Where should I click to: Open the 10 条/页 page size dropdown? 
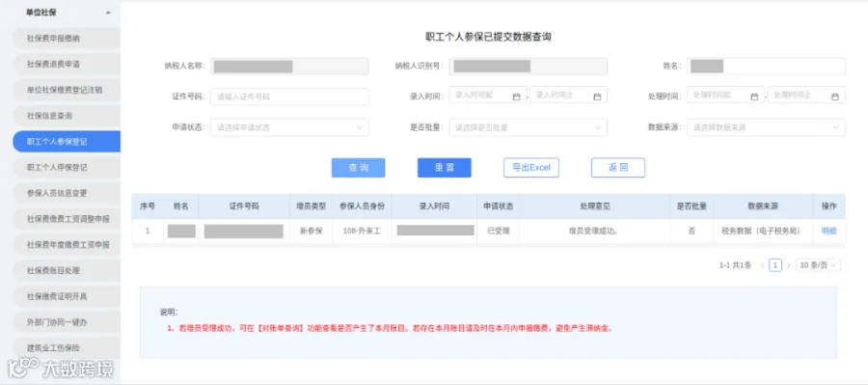click(x=818, y=265)
